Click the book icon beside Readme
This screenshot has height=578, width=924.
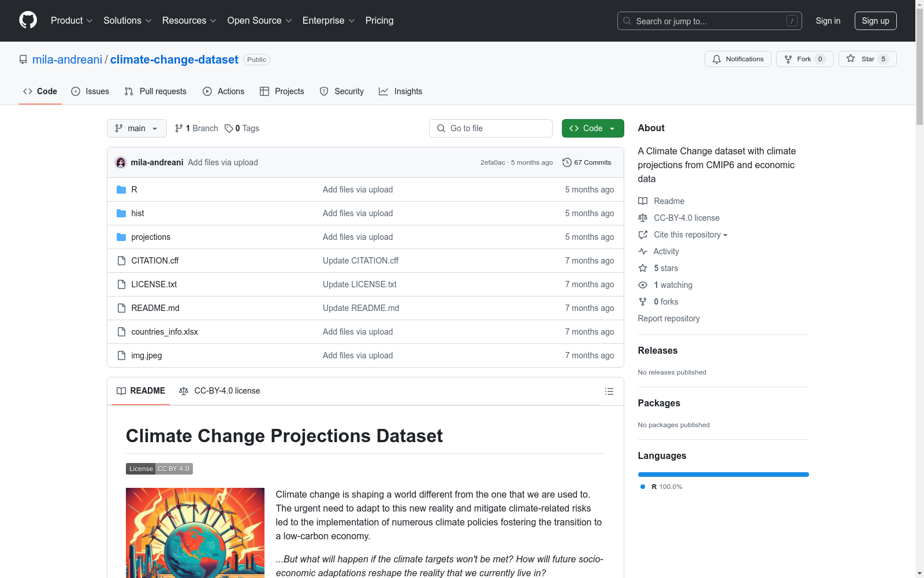pos(643,201)
